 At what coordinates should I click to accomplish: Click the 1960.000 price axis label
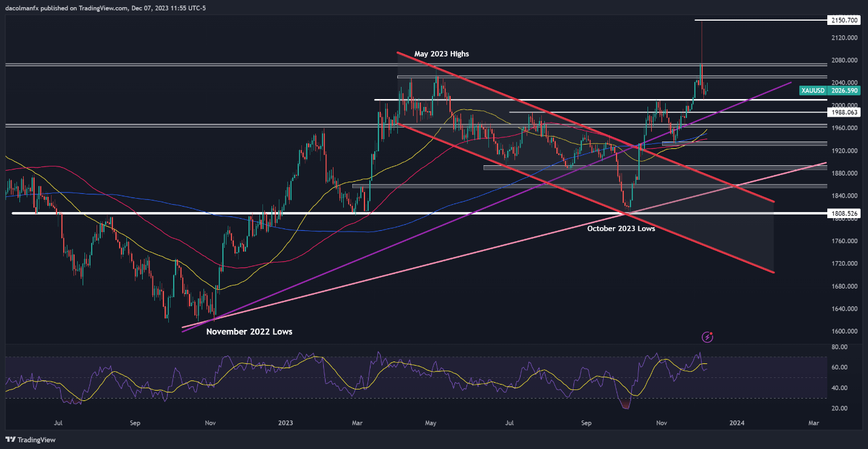[x=844, y=128]
